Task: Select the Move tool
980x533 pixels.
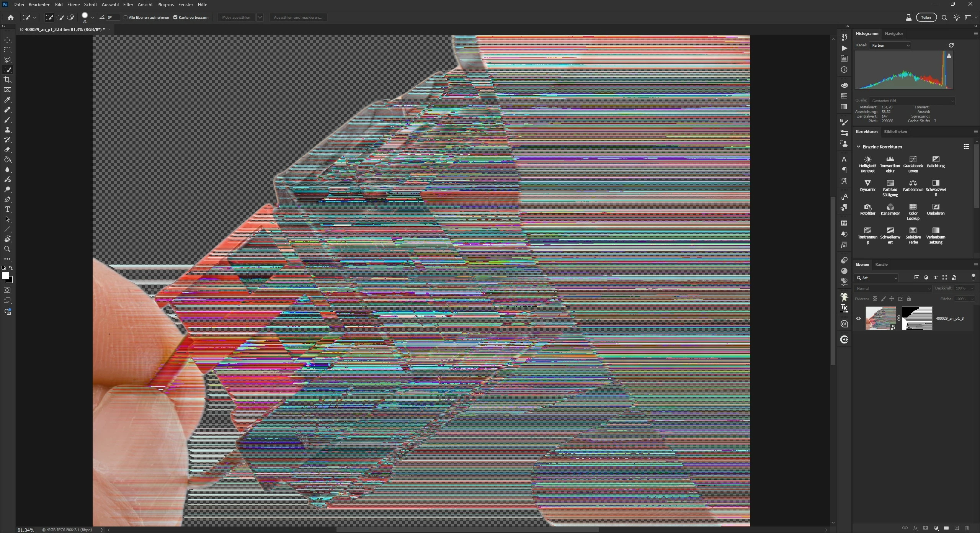Action: (7, 40)
